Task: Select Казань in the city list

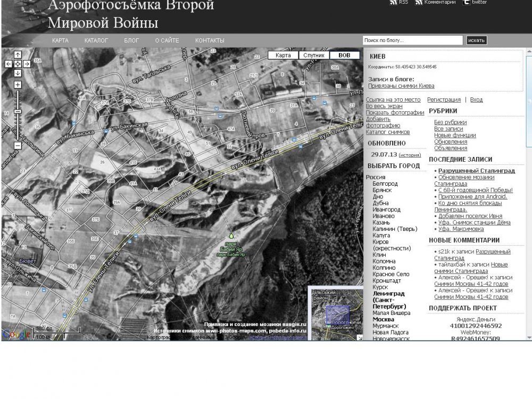Action: pos(381,222)
